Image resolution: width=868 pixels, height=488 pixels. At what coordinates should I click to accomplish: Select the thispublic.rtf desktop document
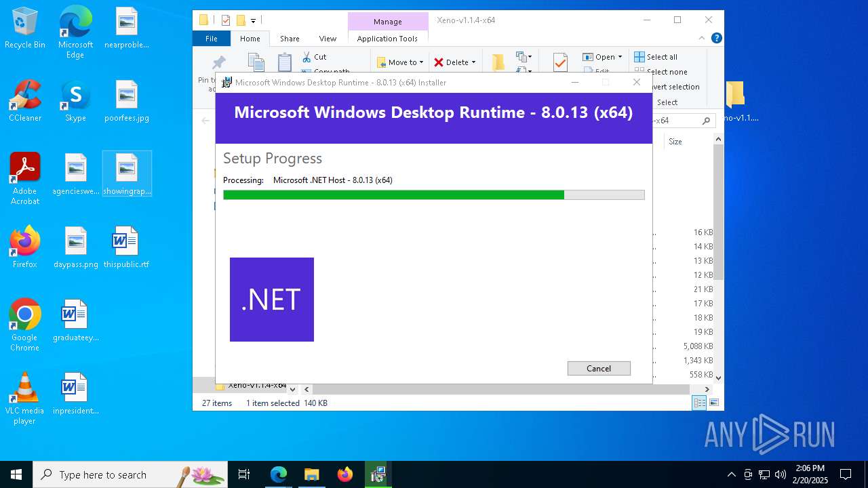tap(126, 247)
